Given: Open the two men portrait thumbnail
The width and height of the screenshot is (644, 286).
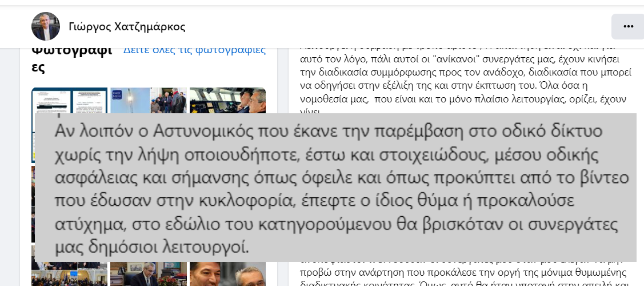Looking at the screenshot, I should click(x=227, y=274).
